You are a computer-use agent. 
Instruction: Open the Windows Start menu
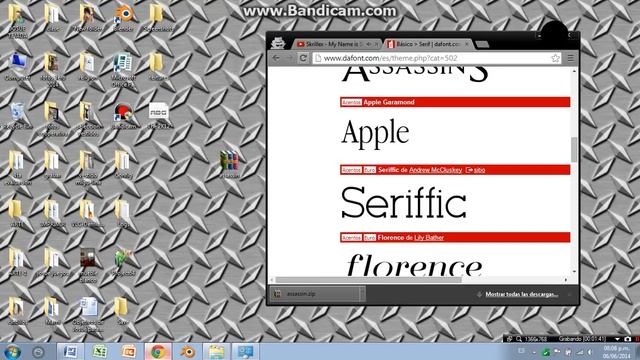pos(12,352)
